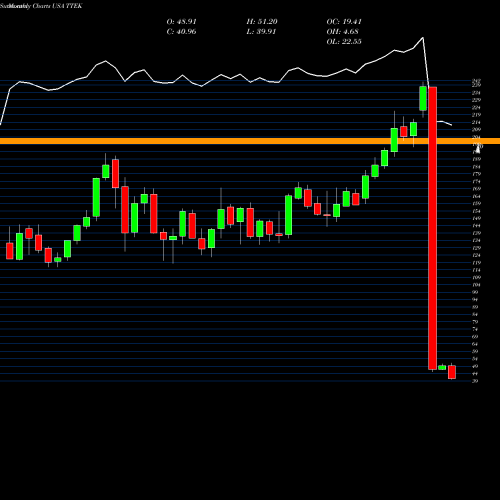Click the thick orange horizontal level line
The height and width of the screenshot is (500, 500).
coord(250,141)
